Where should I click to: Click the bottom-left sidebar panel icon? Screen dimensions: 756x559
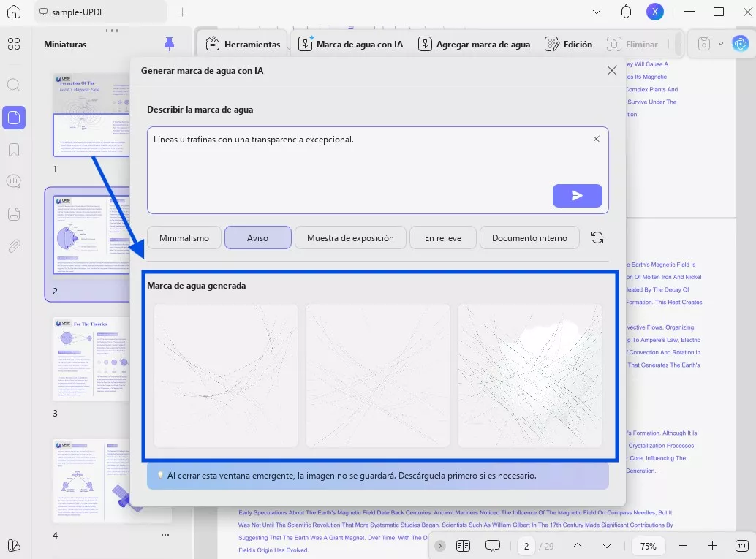click(14, 546)
